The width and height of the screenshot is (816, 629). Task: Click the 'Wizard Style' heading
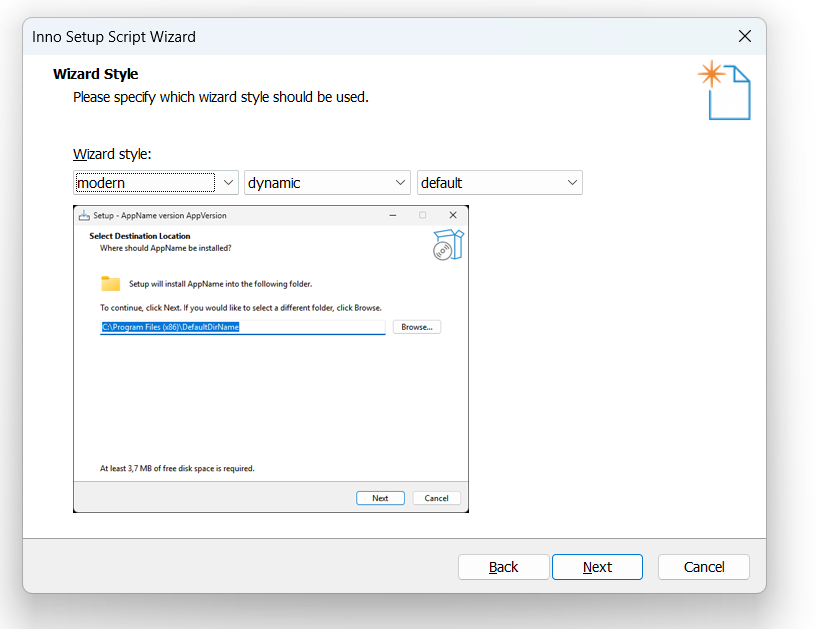click(96, 74)
